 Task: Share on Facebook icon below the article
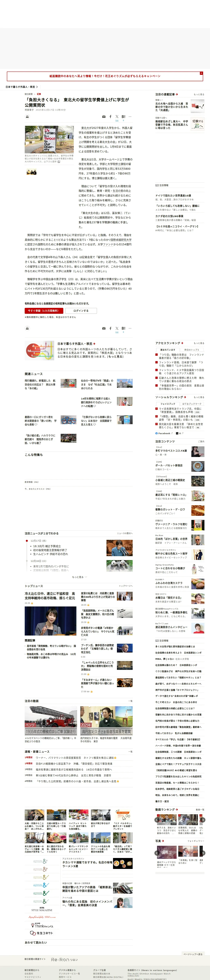tap(111, 328)
